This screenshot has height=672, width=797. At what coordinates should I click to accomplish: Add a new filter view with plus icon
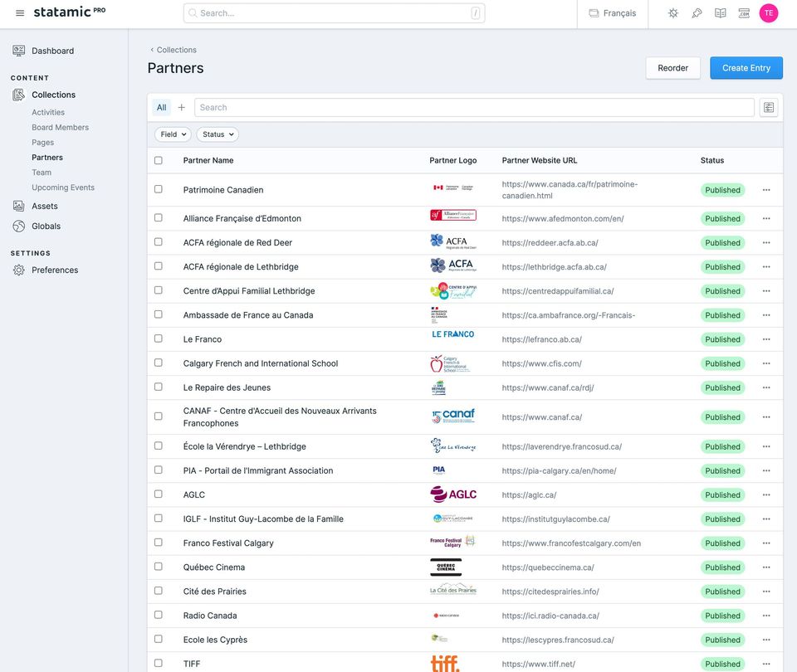(182, 108)
